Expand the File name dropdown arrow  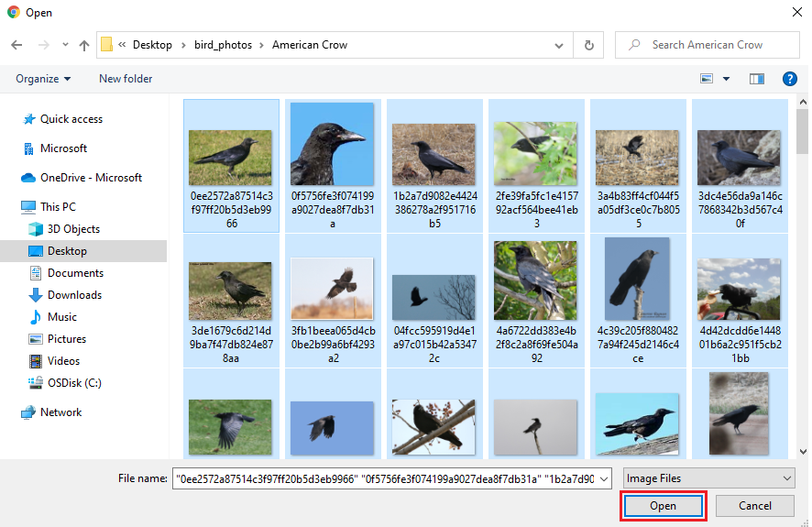(604, 478)
